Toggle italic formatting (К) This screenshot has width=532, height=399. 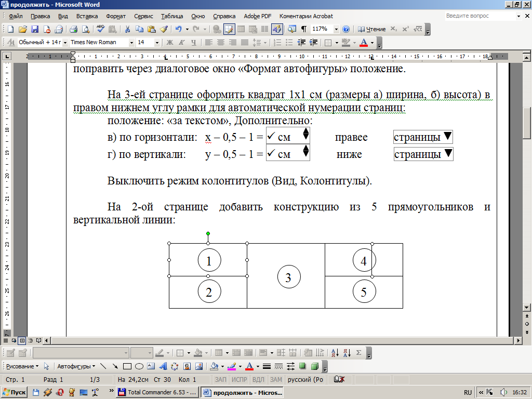coord(181,43)
